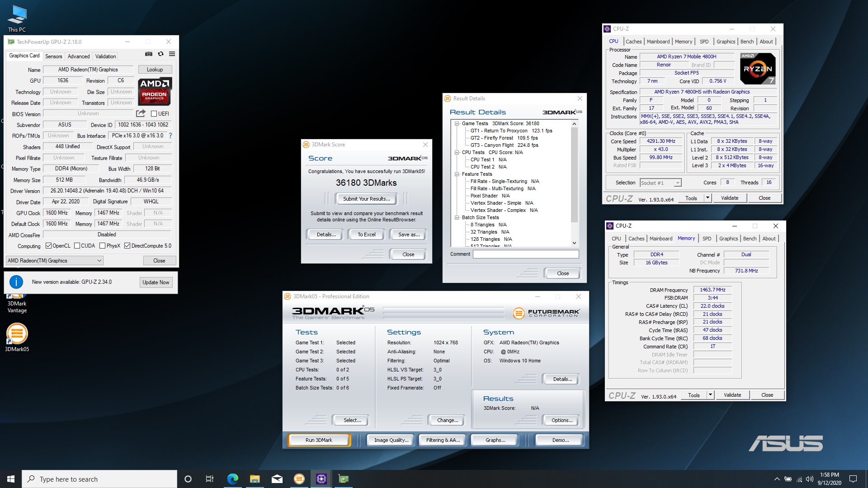Click Filtering & AA button

(x=443, y=440)
